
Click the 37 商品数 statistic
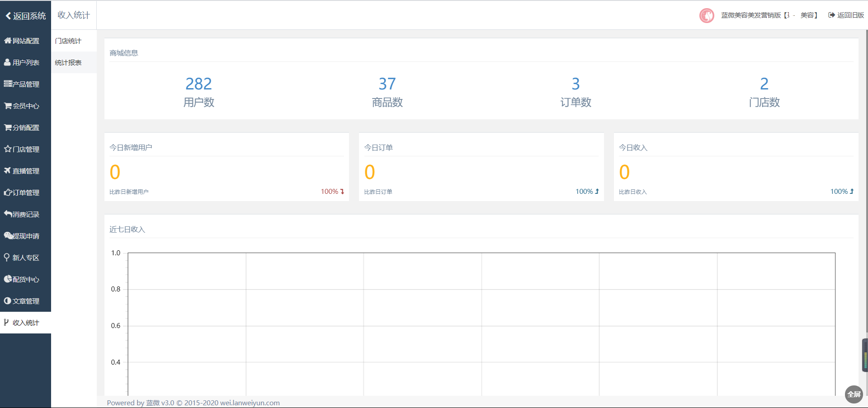click(x=387, y=92)
